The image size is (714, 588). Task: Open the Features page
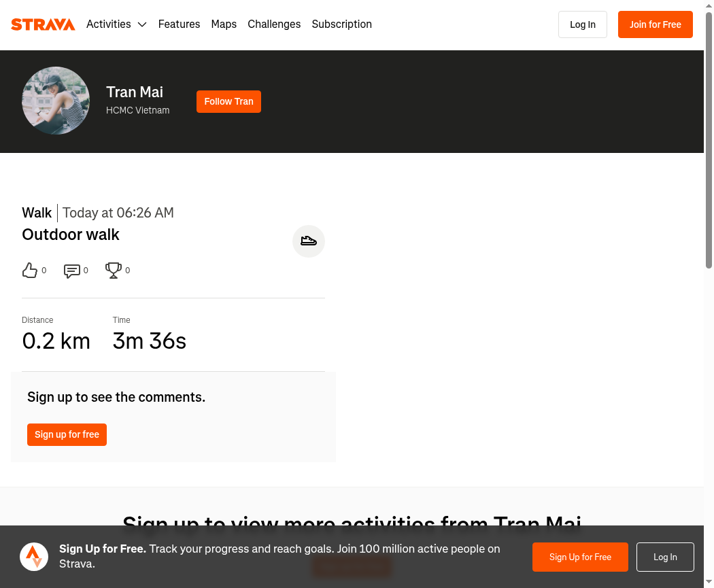(x=179, y=24)
